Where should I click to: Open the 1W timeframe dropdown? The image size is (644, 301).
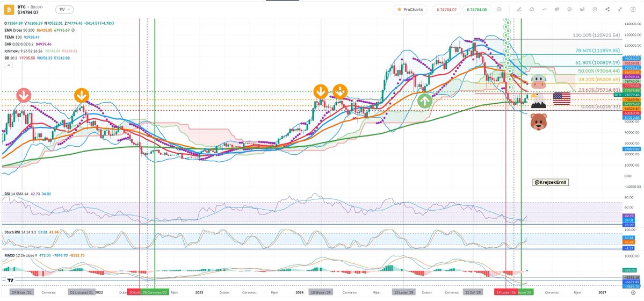click(x=65, y=9)
